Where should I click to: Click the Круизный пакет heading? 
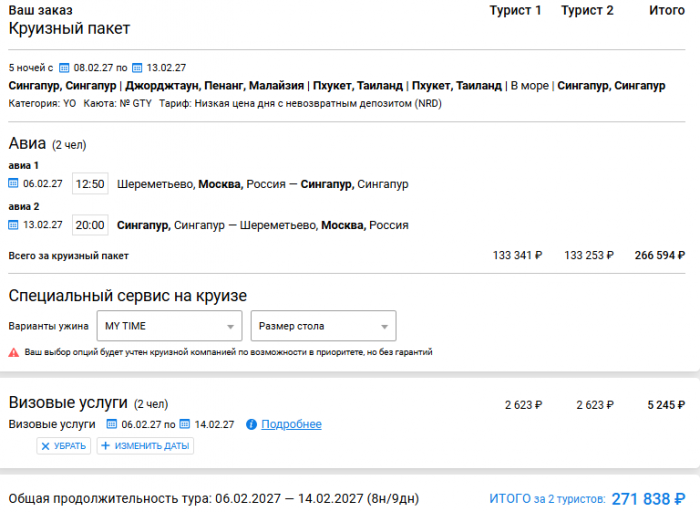(x=69, y=29)
